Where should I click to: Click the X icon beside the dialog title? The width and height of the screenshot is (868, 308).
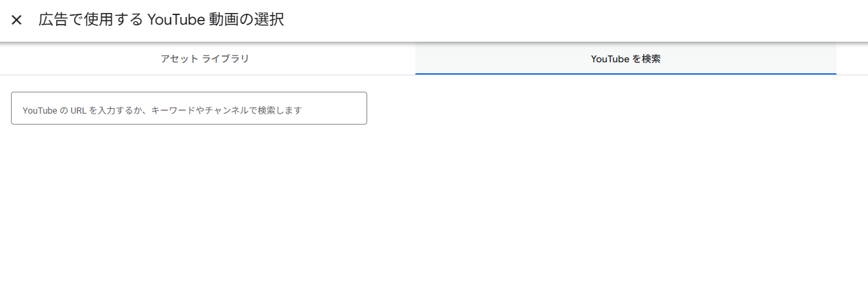click(16, 20)
